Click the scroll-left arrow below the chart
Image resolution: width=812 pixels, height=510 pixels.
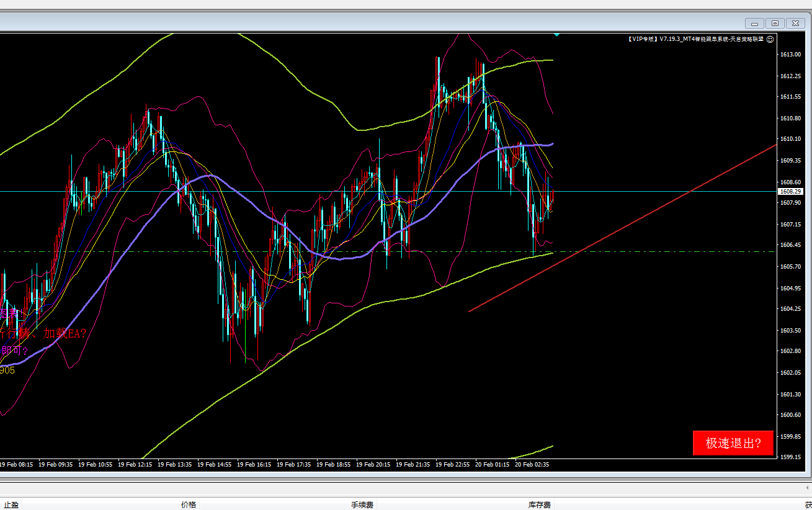tap(807, 488)
